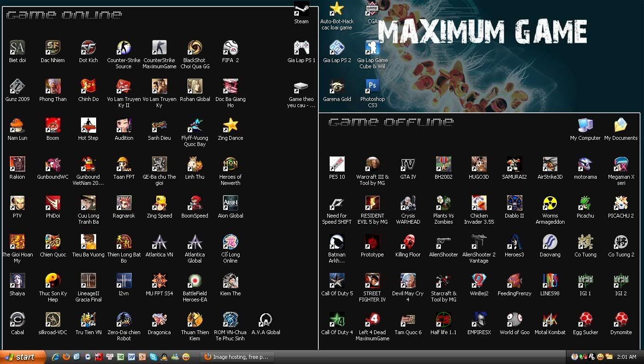
Task: Select the Aion Global icon
Action: [230, 203]
